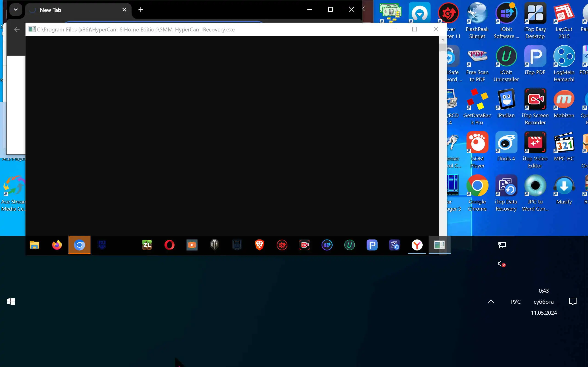Add a new browser tab
The width and height of the screenshot is (588, 367).
pos(141,10)
